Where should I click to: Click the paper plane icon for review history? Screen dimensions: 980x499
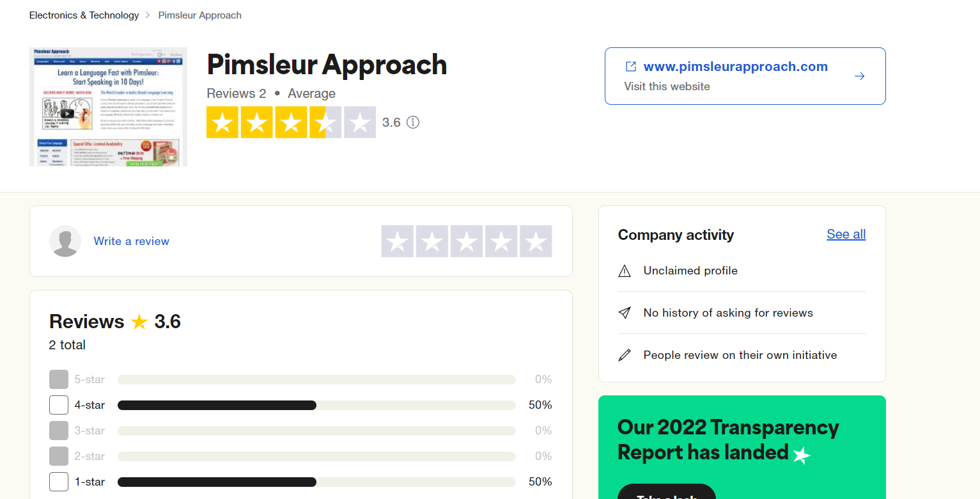pos(625,313)
